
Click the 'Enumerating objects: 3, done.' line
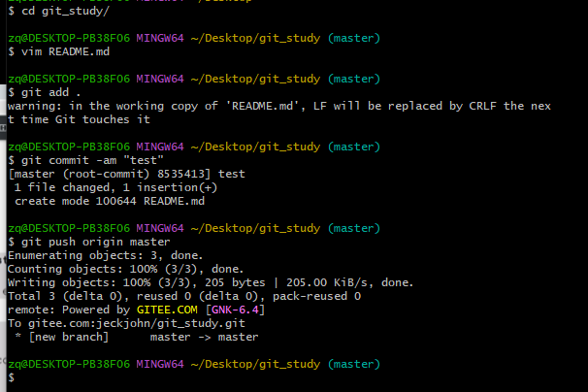click(106, 255)
